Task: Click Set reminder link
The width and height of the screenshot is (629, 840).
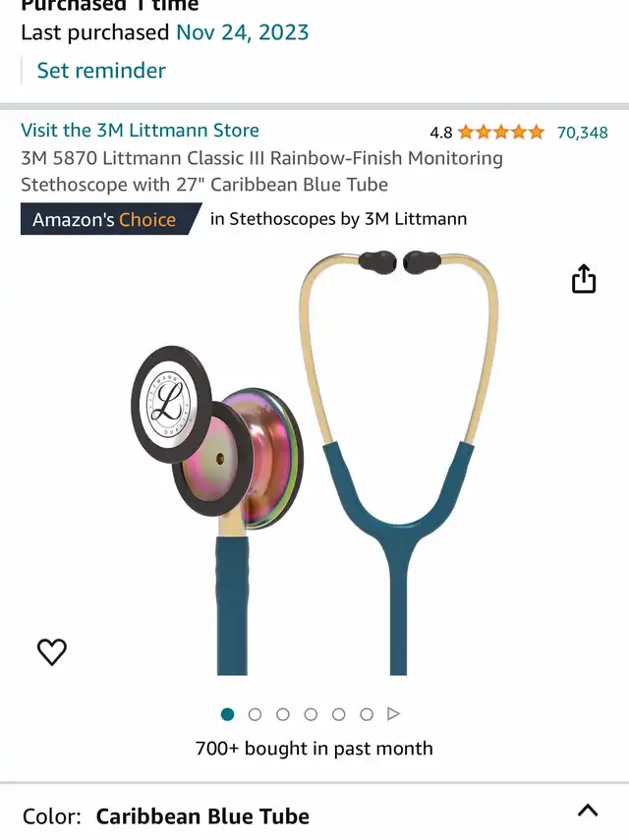Action: pos(101,70)
